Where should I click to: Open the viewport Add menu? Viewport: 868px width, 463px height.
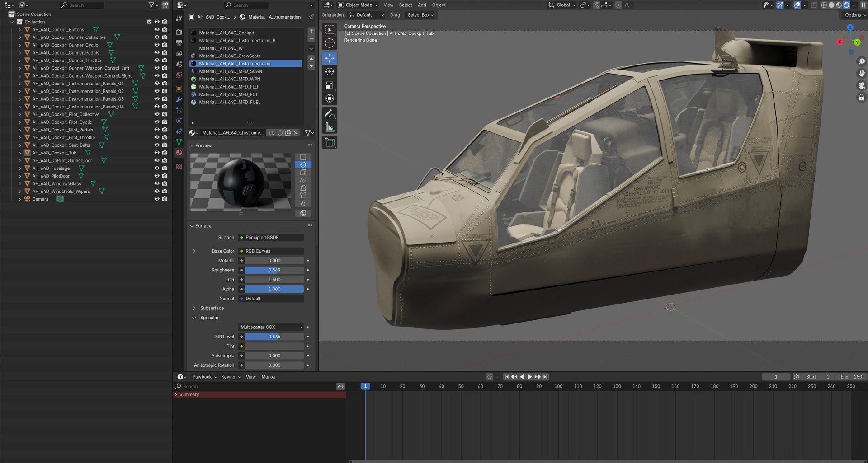point(422,5)
